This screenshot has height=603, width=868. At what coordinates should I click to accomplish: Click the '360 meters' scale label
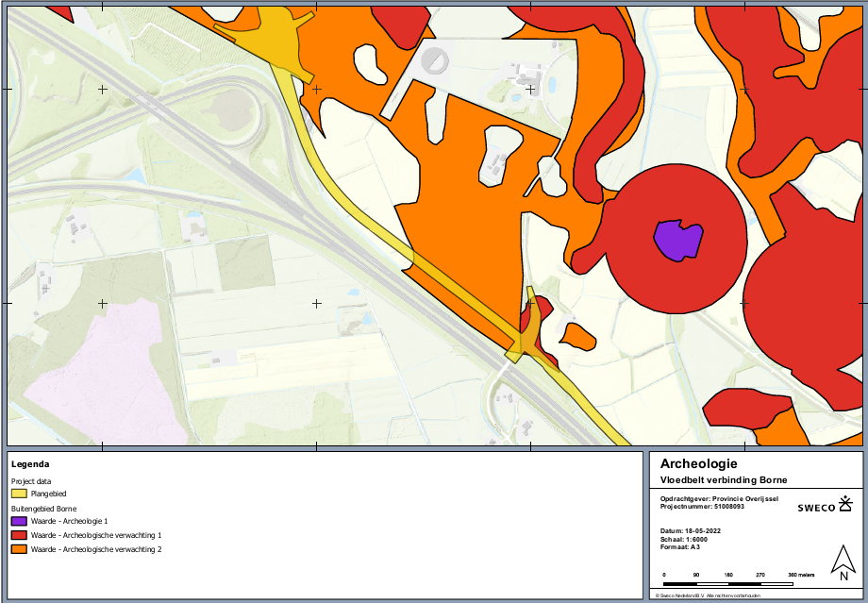[802, 575]
